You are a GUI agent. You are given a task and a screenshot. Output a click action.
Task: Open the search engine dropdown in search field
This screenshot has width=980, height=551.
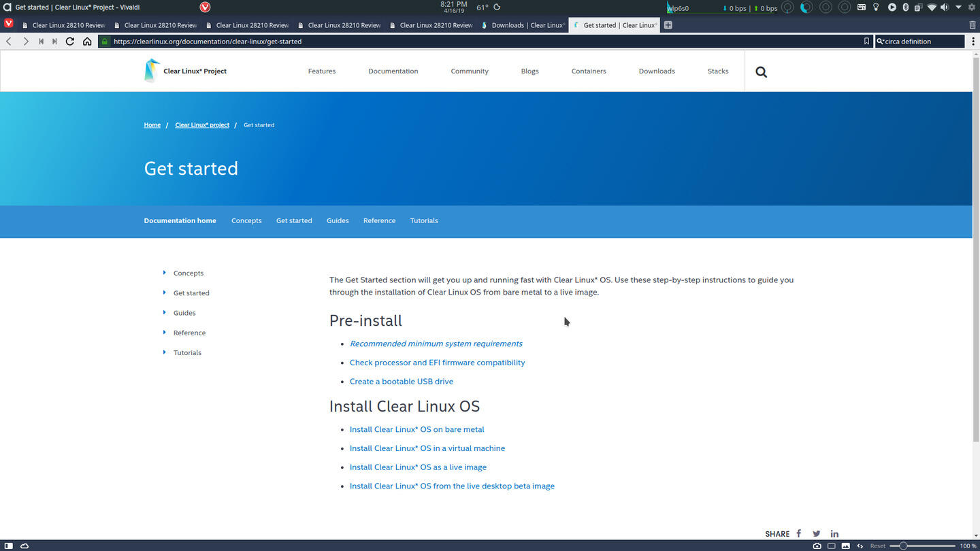pos(880,41)
